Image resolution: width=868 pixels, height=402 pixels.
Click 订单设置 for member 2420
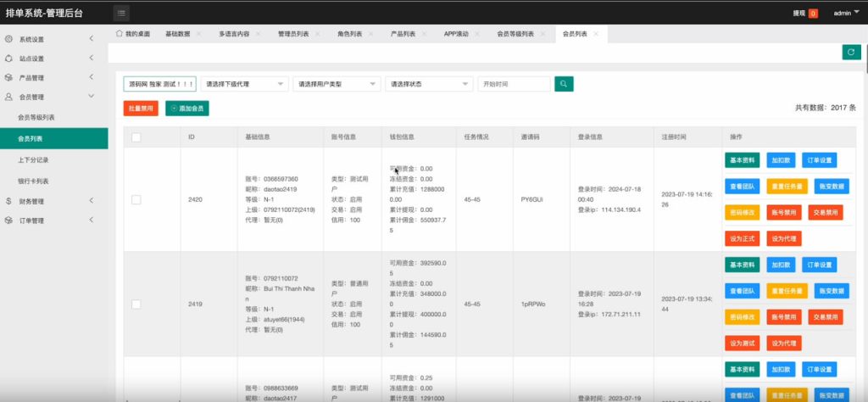[x=820, y=160]
